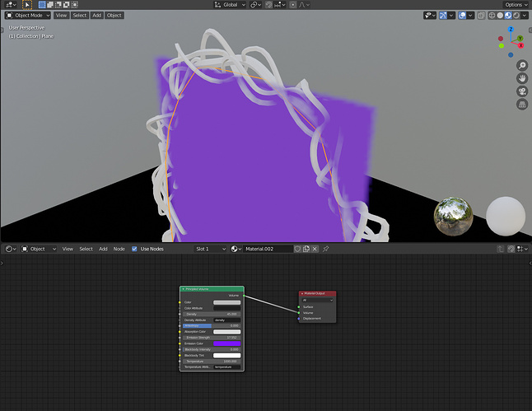
Task: Open node editor Add menu
Action: point(103,249)
